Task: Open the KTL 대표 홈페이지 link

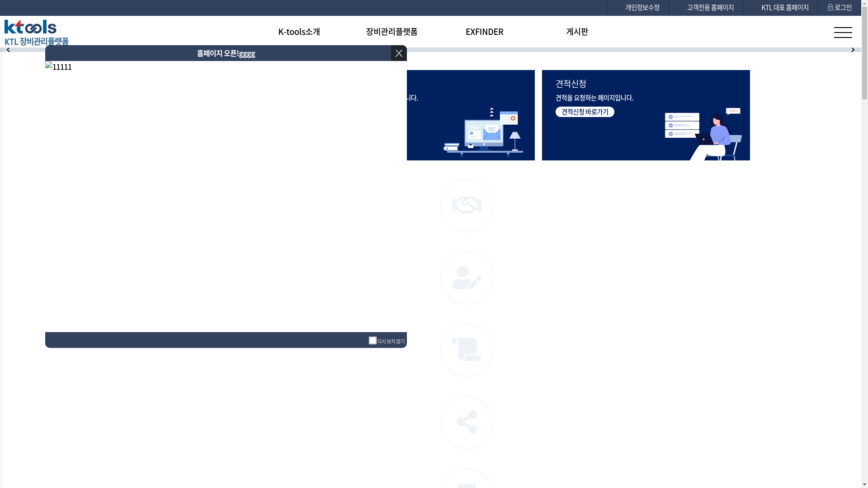Action: pyautogui.click(x=784, y=8)
